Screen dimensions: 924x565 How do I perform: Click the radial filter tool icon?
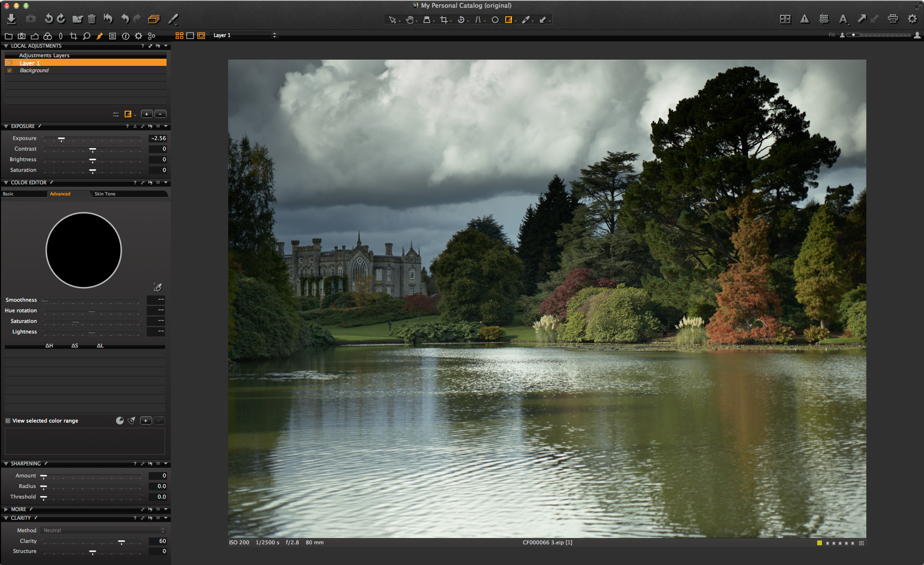495,20
